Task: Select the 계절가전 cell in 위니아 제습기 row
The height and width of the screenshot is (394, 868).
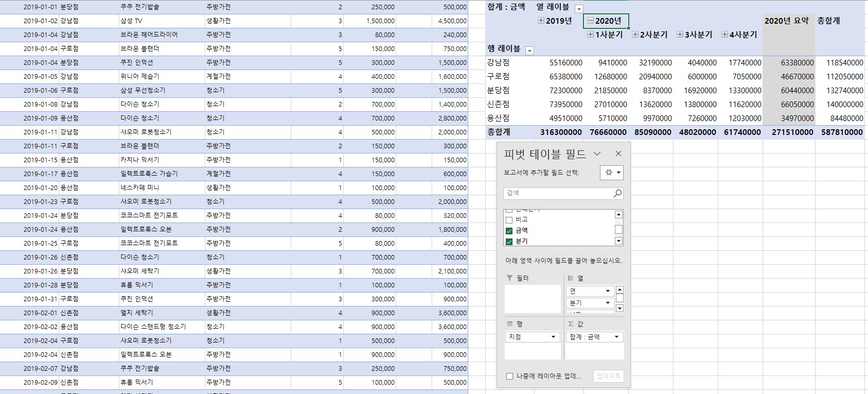Action: [x=247, y=76]
